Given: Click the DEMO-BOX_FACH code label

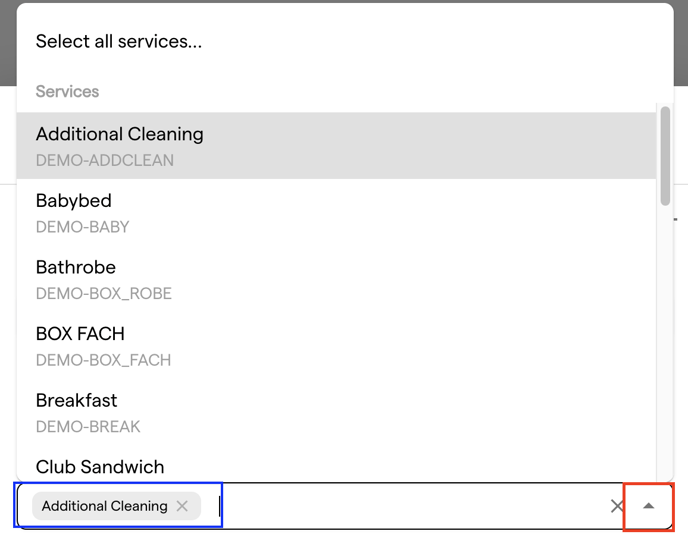Looking at the screenshot, I should (x=103, y=360).
